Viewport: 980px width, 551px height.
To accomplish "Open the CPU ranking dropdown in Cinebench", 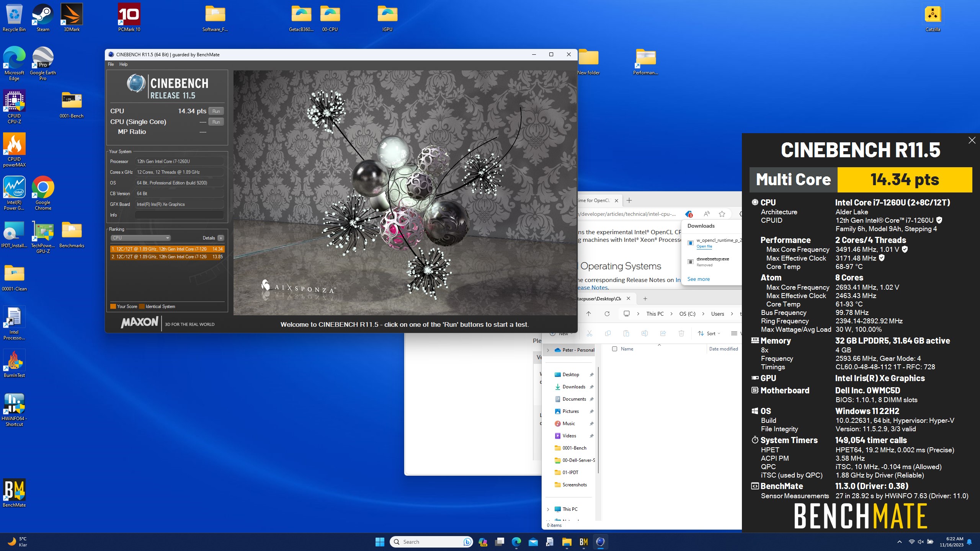I will [x=140, y=238].
